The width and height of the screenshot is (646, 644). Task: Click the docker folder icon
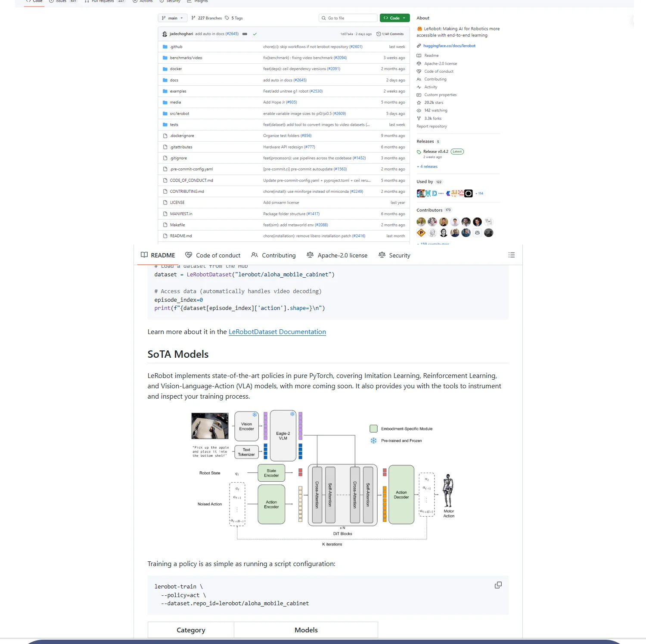tap(165, 69)
